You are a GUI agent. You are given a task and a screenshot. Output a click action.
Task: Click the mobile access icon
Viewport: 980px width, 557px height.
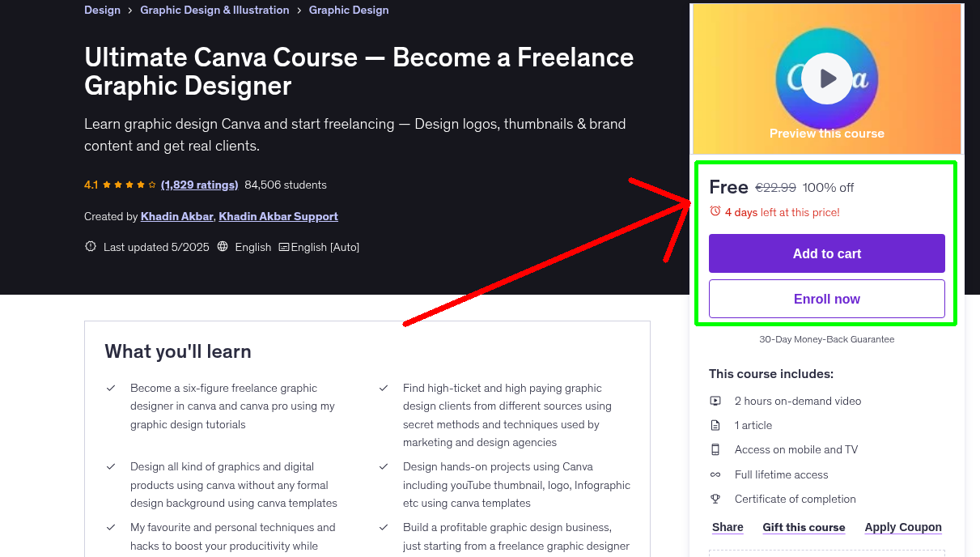[715, 449]
